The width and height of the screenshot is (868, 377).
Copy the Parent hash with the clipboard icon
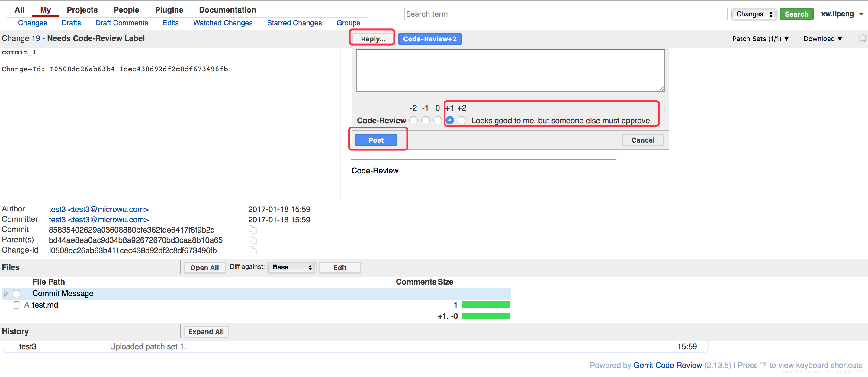pos(252,240)
